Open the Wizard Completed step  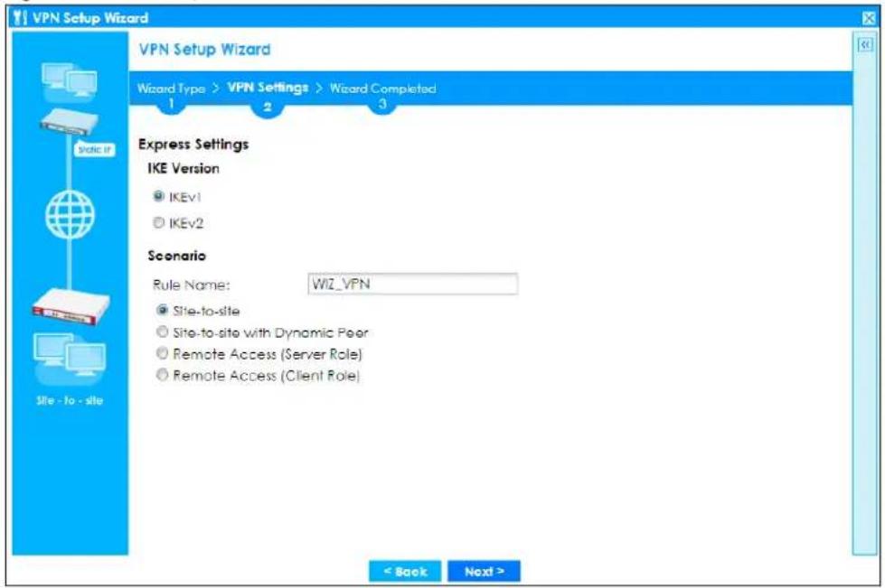(x=382, y=89)
